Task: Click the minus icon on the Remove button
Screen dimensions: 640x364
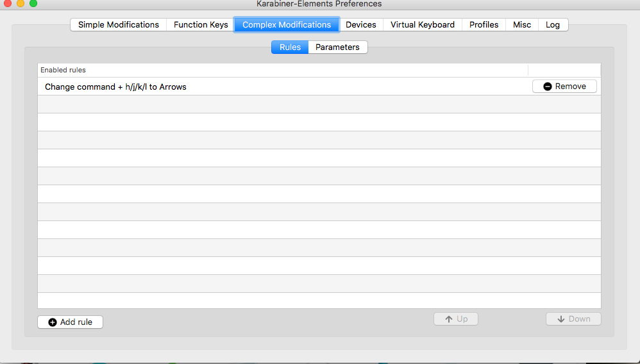Action: (x=548, y=87)
